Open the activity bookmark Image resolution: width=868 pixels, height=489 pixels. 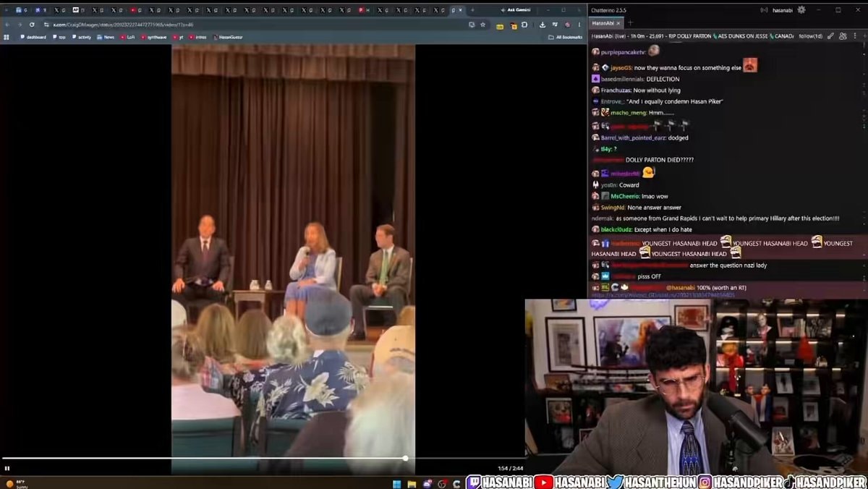pyautogui.click(x=82, y=37)
